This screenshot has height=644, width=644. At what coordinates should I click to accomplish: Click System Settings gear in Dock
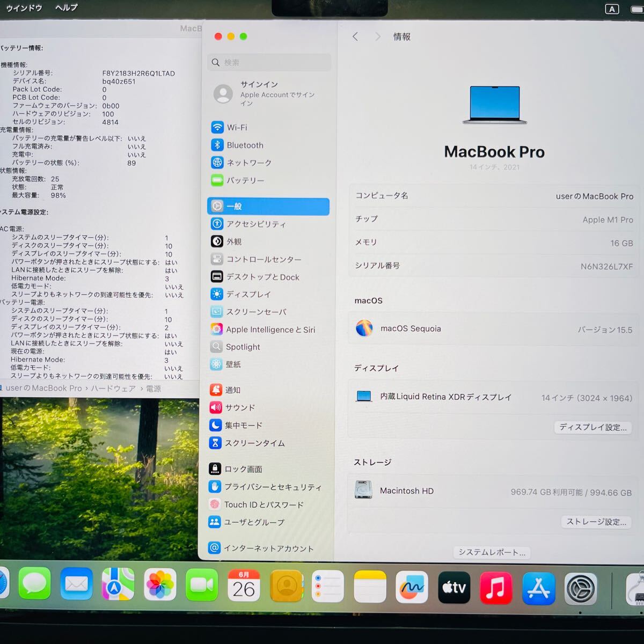point(581,589)
